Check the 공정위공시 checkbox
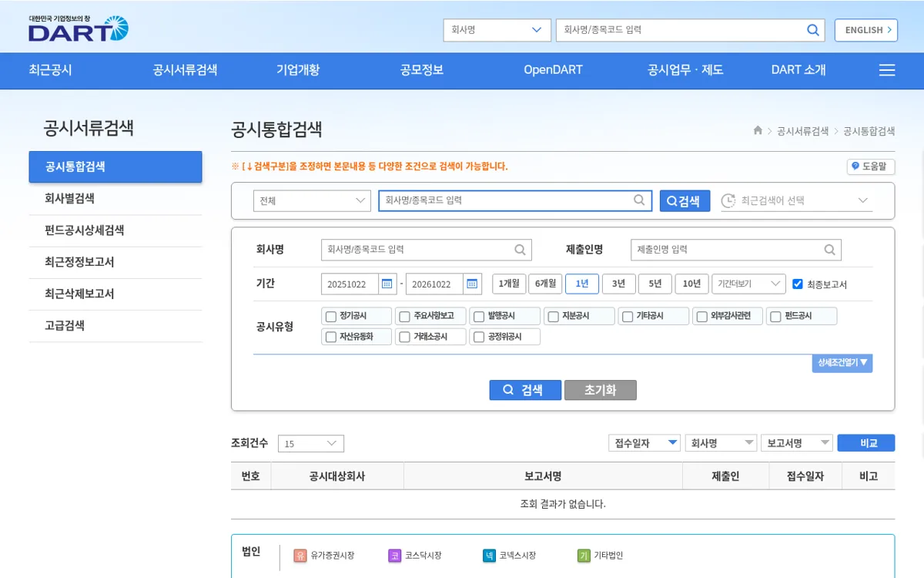The image size is (924, 578). pos(479,337)
